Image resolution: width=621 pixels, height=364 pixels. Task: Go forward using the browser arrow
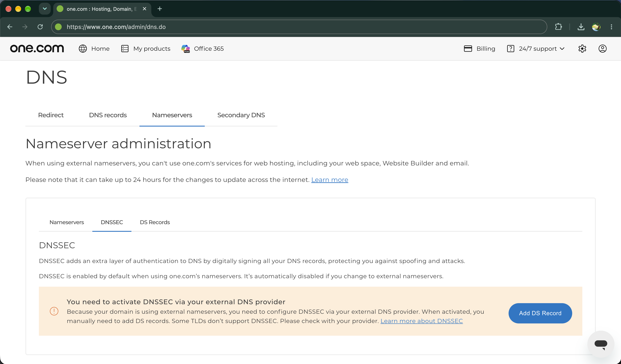[25, 27]
